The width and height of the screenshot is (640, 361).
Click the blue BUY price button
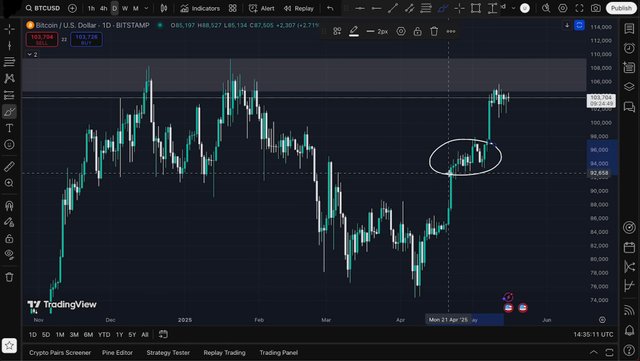[87, 40]
